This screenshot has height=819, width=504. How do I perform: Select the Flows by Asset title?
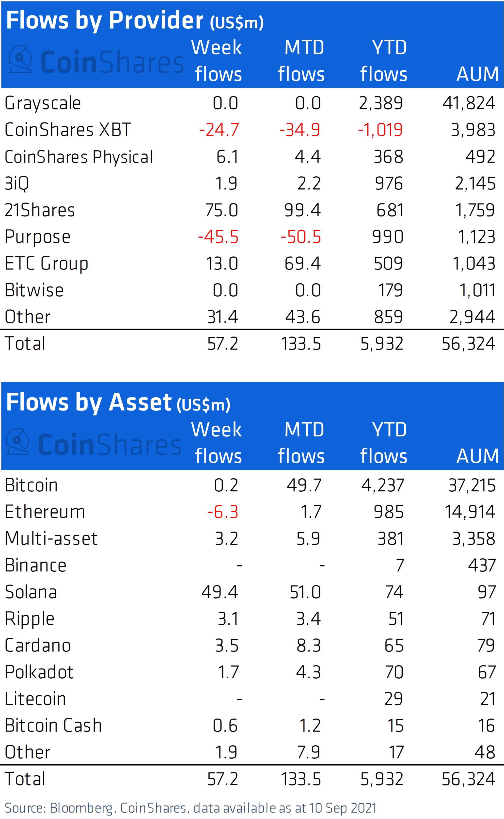[x=118, y=403]
